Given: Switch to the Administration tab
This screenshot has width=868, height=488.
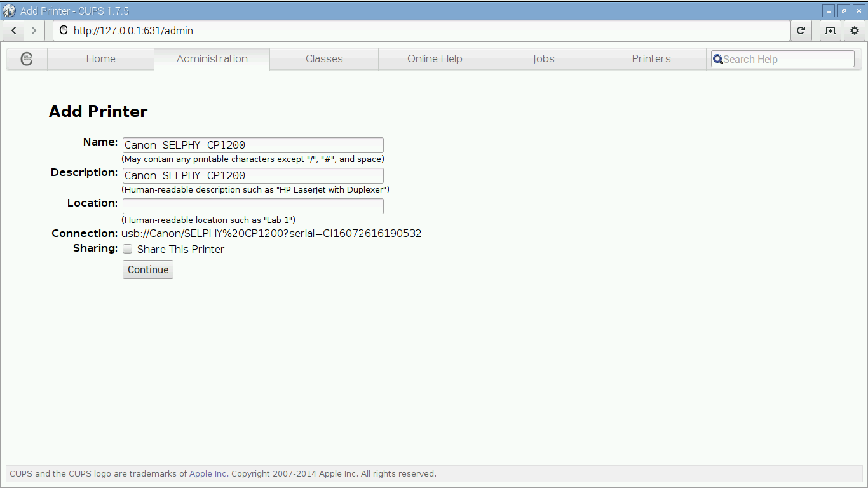Looking at the screenshot, I should tap(212, 58).
